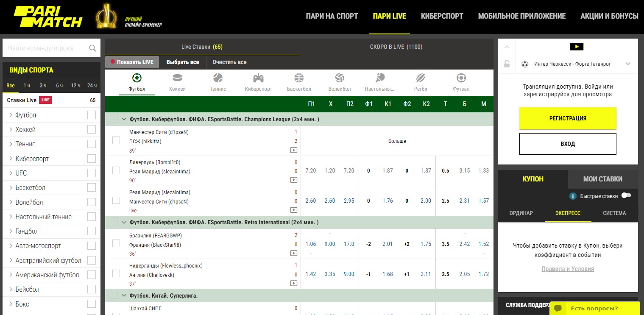Select the Table tennis paddle icon
This screenshot has width=644, height=315.
coord(380,78)
